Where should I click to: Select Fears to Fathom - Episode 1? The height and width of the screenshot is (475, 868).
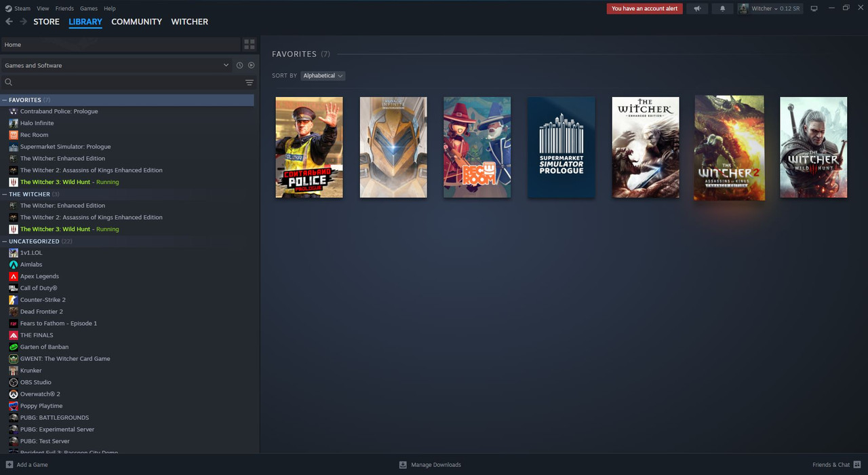(x=58, y=323)
